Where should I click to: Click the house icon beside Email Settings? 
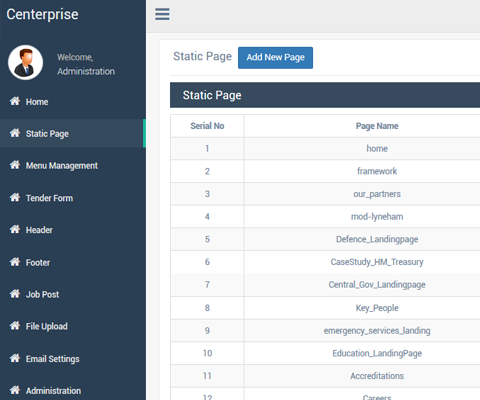(15, 358)
